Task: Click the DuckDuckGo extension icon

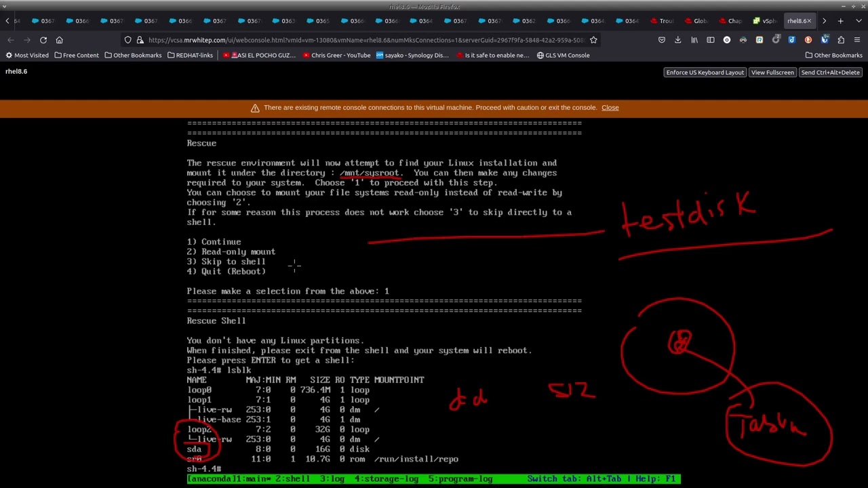Action: (808, 40)
